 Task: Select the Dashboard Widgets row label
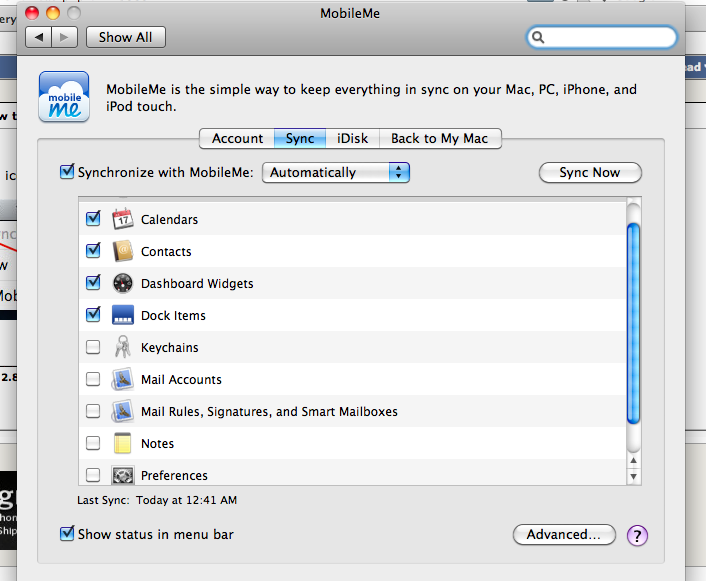pos(197,284)
